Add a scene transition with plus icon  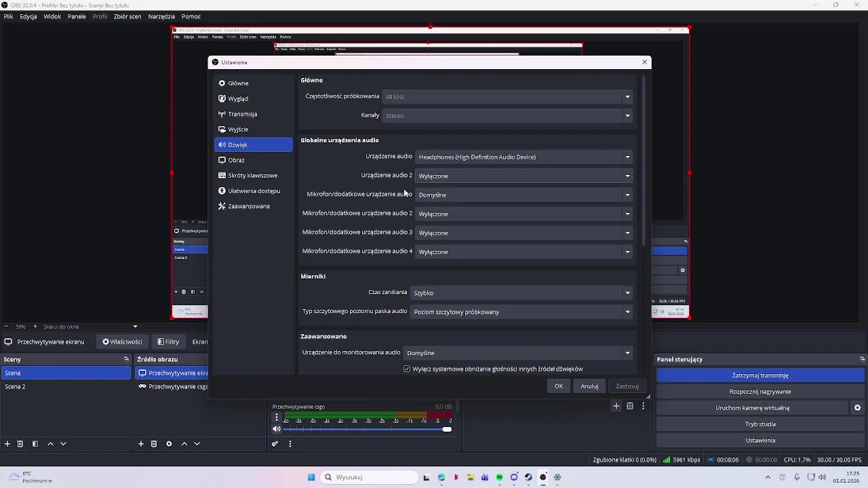pos(616,406)
